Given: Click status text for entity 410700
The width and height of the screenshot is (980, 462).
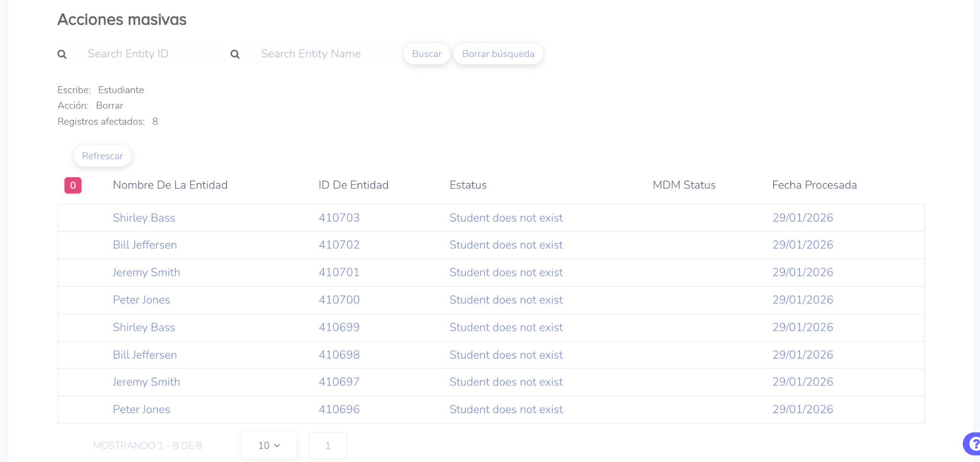Looking at the screenshot, I should tap(506, 300).
